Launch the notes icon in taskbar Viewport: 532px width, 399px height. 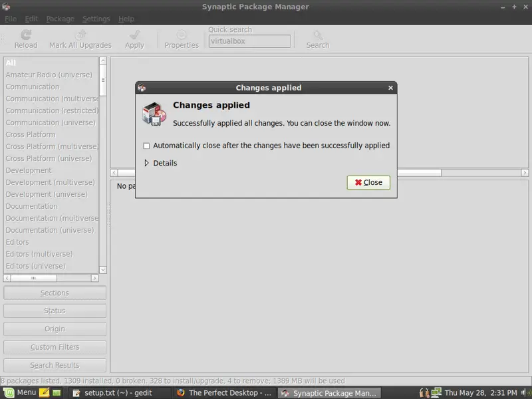click(44, 393)
